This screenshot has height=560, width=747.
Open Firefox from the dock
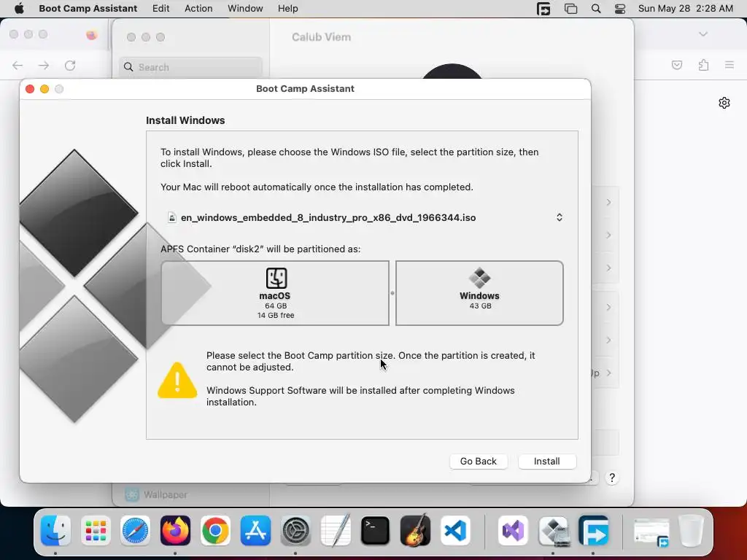pos(175,531)
